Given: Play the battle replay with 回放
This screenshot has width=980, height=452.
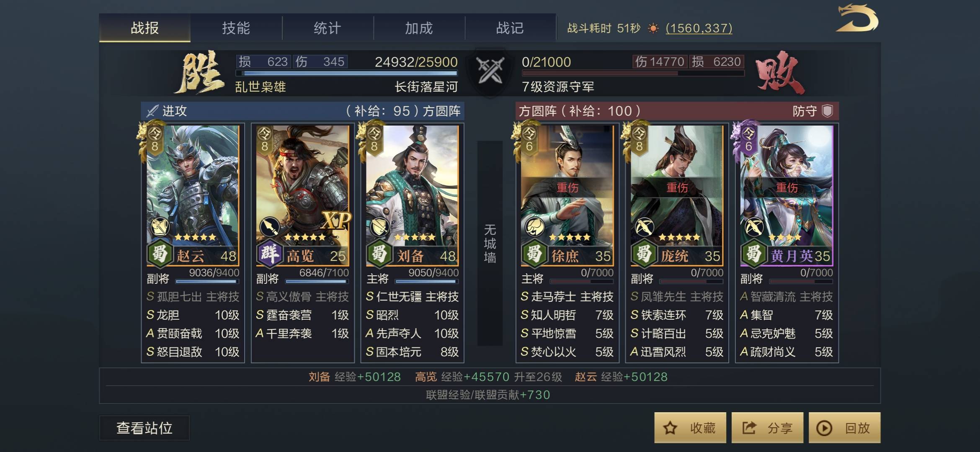Looking at the screenshot, I should coord(844,428).
